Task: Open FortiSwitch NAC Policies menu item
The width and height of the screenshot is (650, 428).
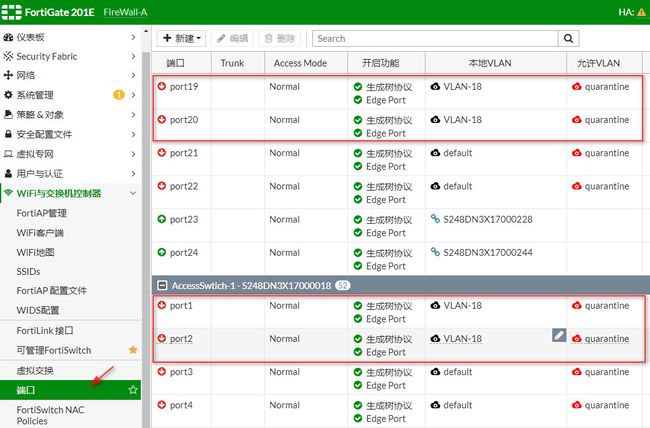Action: [x=50, y=415]
